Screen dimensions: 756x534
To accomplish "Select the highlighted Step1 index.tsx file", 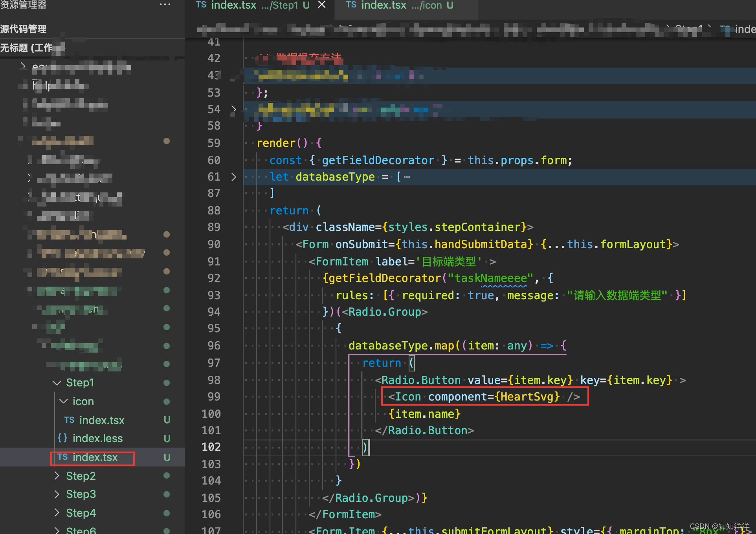I will 95,457.
